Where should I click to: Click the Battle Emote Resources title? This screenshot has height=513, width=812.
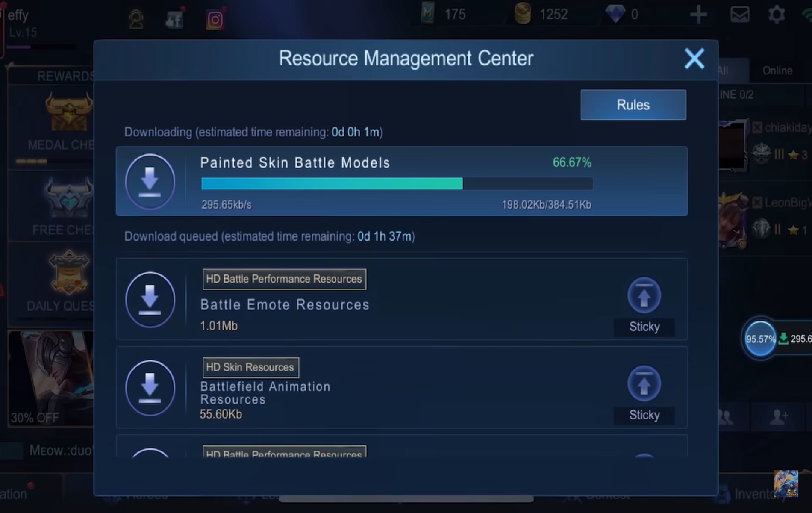coord(285,305)
